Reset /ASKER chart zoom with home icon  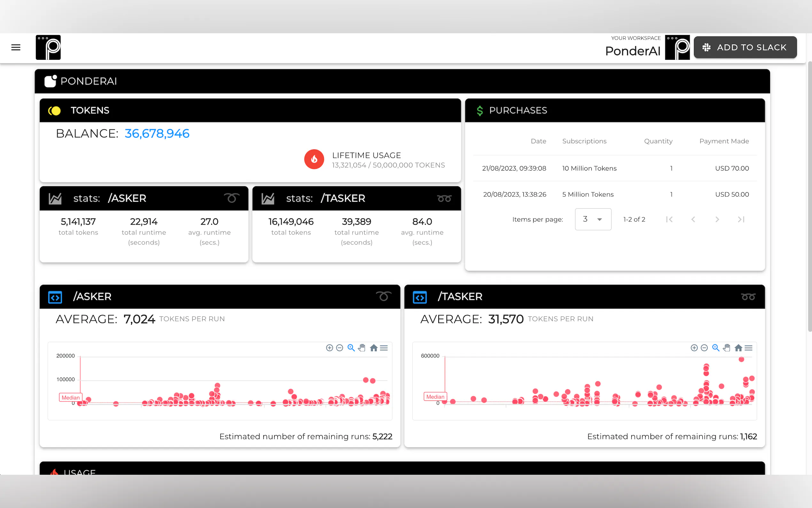[374, 348]
